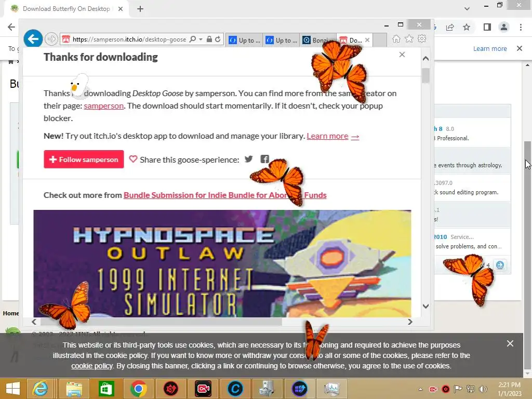Show hidden system tray icons arrow

420,389
